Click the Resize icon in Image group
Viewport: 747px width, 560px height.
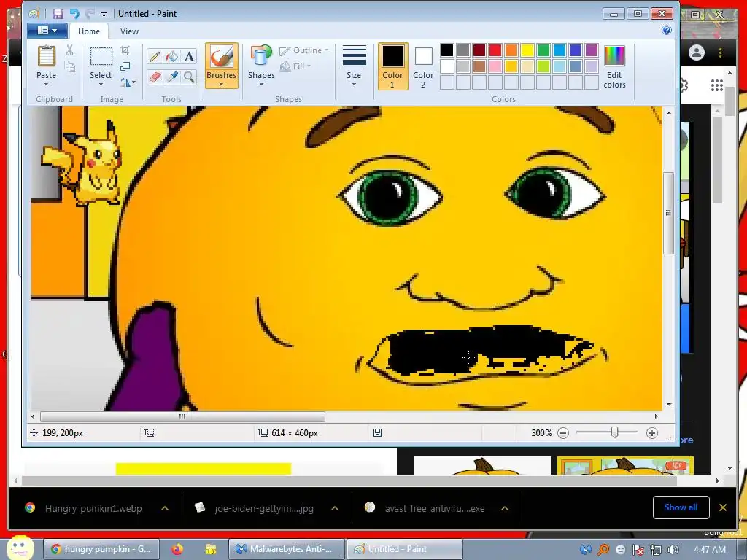point(125,66)
